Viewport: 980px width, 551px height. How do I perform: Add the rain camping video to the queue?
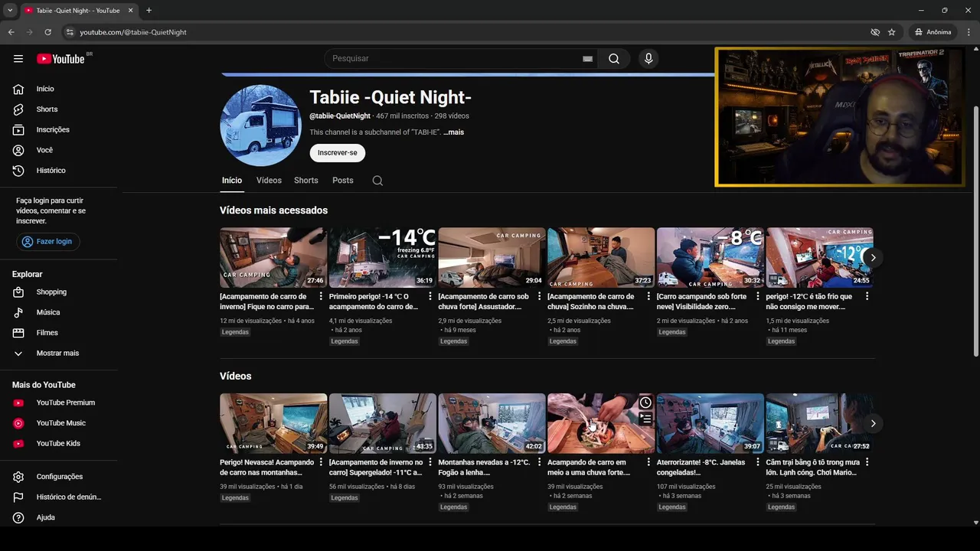tap(645, 419)
